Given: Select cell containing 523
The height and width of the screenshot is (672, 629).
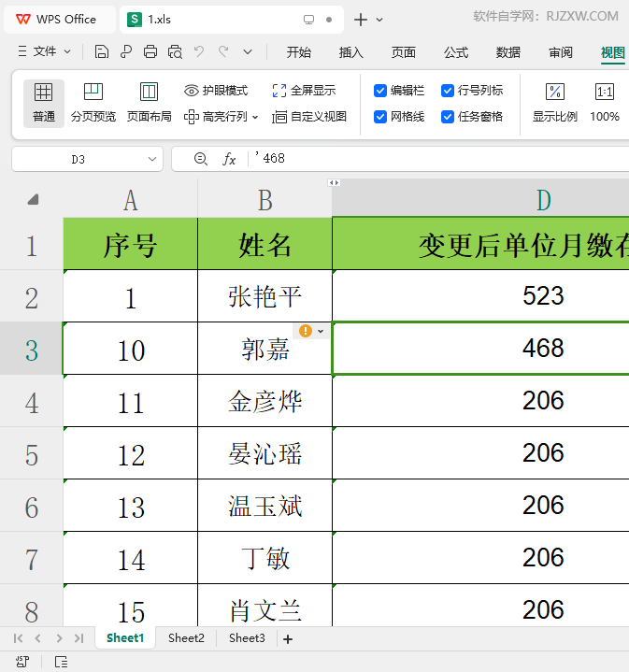Looking at the screenshot, I should coord(480,296).
